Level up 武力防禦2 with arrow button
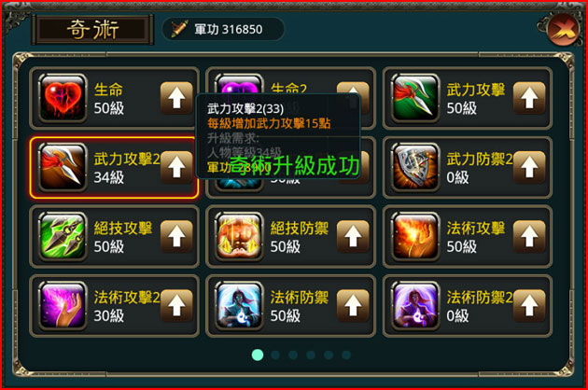588x390 pixels. click(x=529, y=167)
